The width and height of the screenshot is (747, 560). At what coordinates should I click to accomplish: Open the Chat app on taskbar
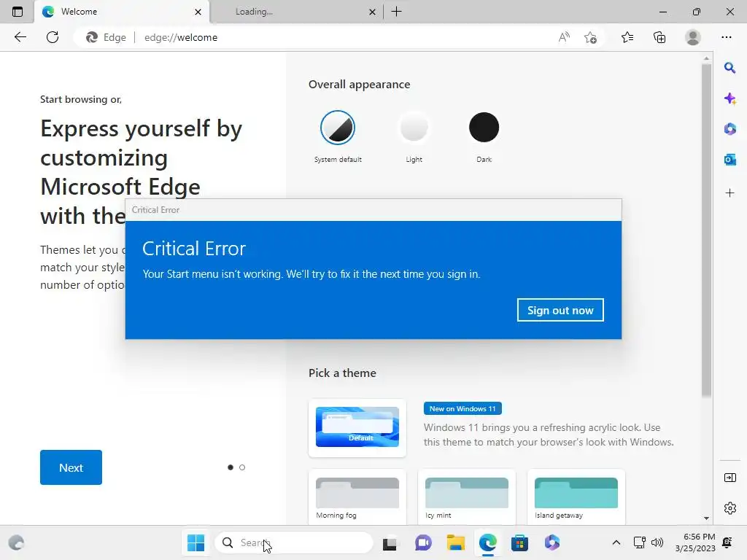423,542
